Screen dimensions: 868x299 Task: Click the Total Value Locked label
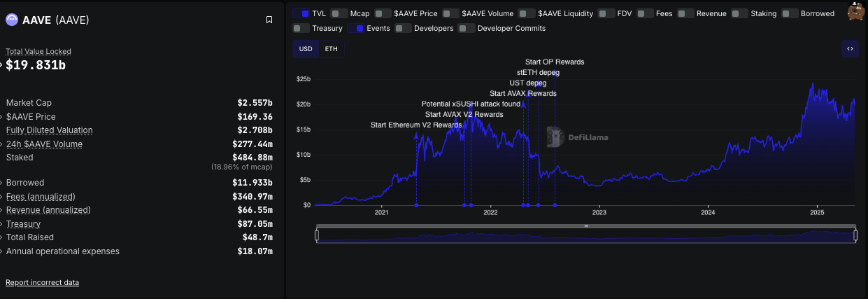[38, 51]
